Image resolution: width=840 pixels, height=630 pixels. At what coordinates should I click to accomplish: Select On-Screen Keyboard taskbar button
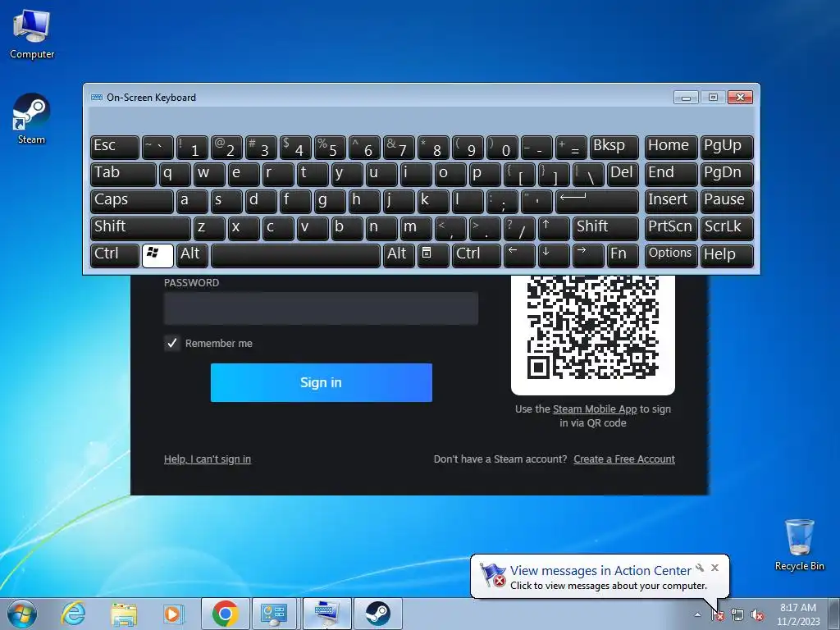326,614
